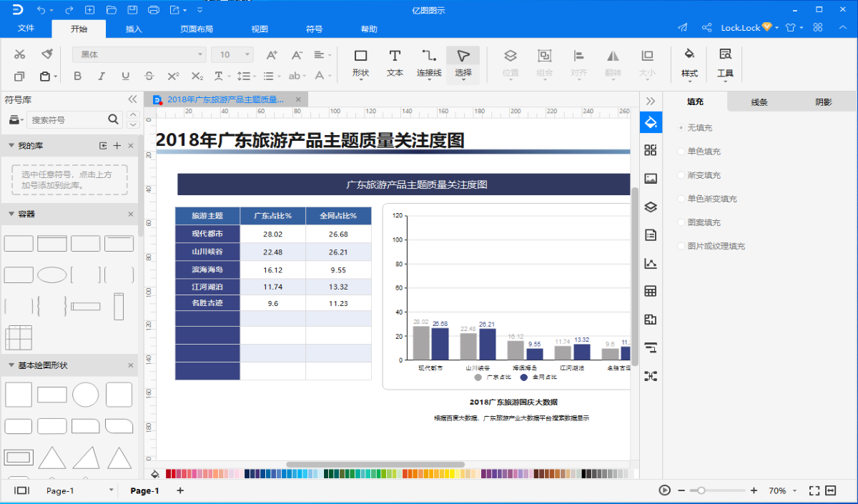Apply Superscript formatting
The width and height of the screenshot is (858, 504).
point(173,76)
